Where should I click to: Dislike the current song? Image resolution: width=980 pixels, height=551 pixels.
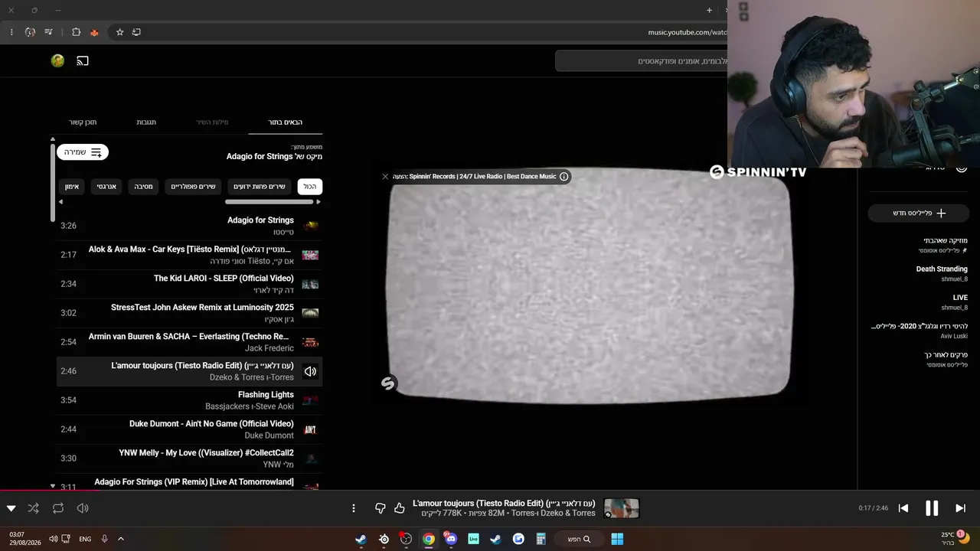380,508
